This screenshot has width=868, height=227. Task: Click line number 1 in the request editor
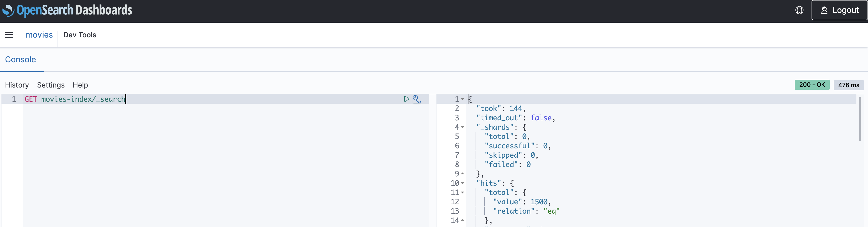14,99
